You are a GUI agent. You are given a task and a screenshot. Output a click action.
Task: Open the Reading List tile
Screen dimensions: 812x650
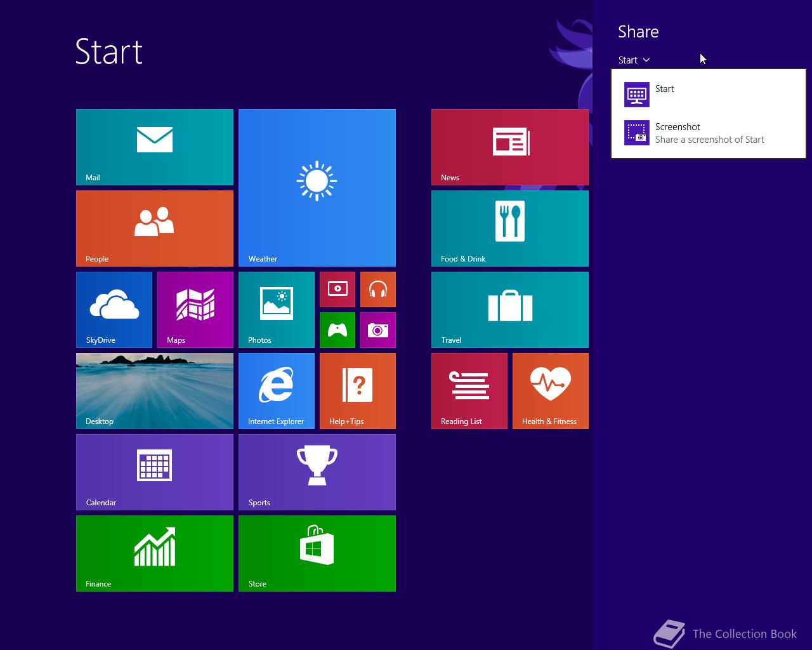tap(469, 391)
